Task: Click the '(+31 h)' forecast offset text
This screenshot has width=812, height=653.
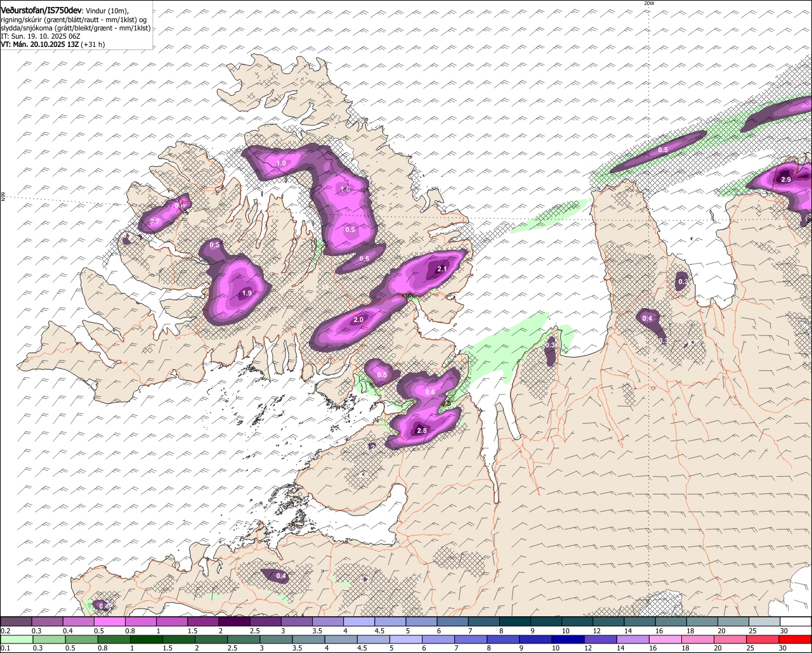Action: (x=93, y=44)
